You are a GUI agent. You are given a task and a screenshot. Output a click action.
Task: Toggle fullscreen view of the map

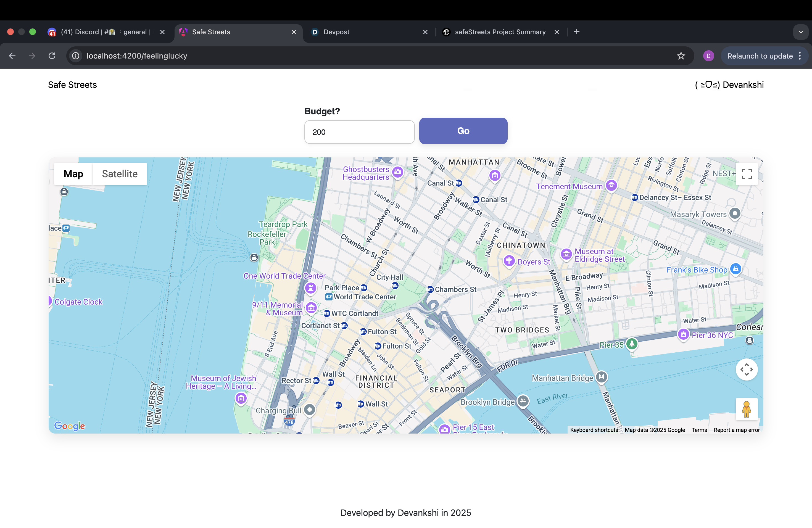(x=746, y=174)
